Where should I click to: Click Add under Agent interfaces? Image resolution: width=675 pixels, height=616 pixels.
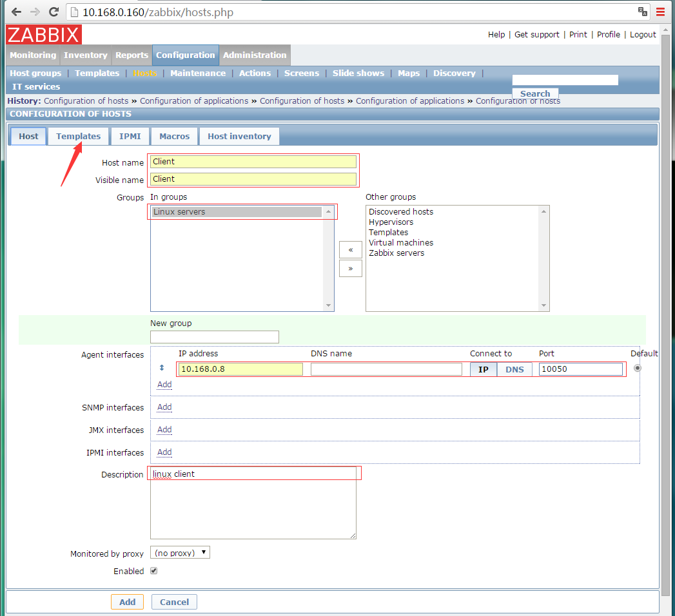tap(164, 385)
